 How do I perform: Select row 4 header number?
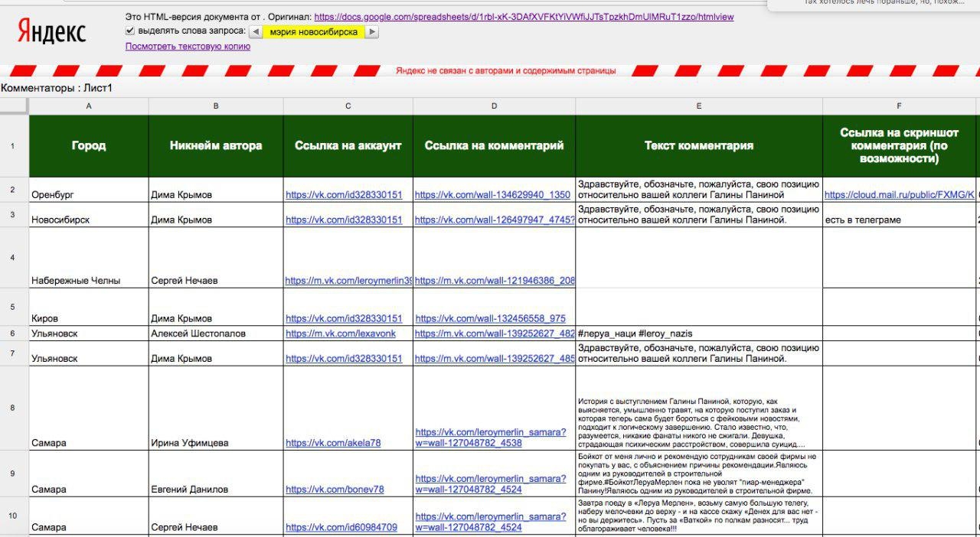point(14,258)
